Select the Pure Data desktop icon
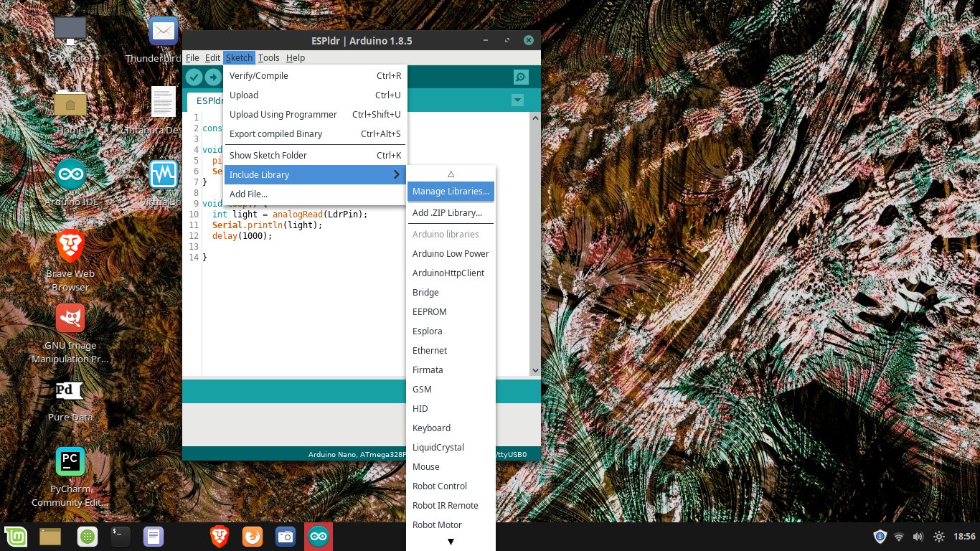Viewport: 980px width, 551px height. tap(70, 390)
